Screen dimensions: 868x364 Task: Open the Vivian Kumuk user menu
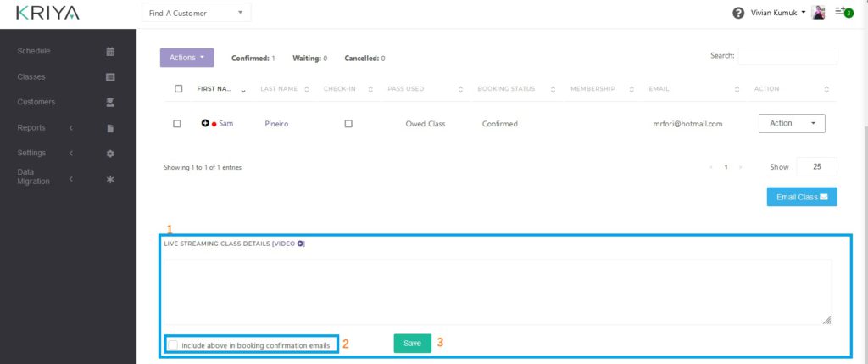coord(778,13)
